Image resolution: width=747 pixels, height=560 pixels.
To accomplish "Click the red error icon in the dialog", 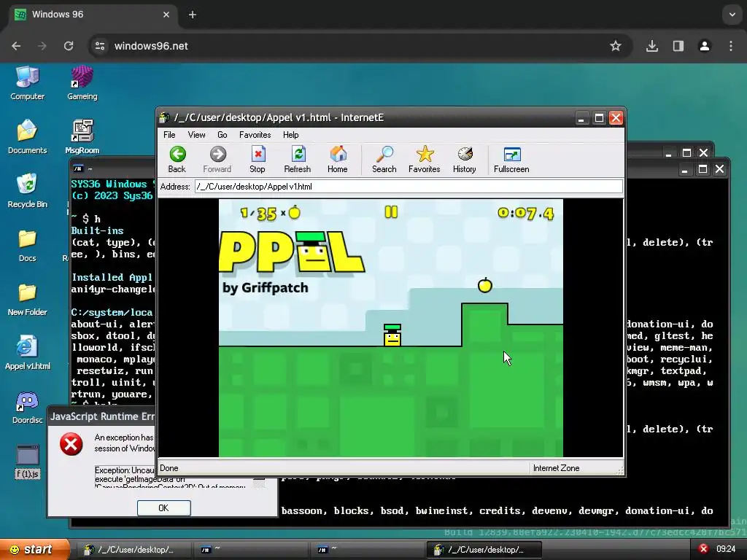I will coord(71,444).
